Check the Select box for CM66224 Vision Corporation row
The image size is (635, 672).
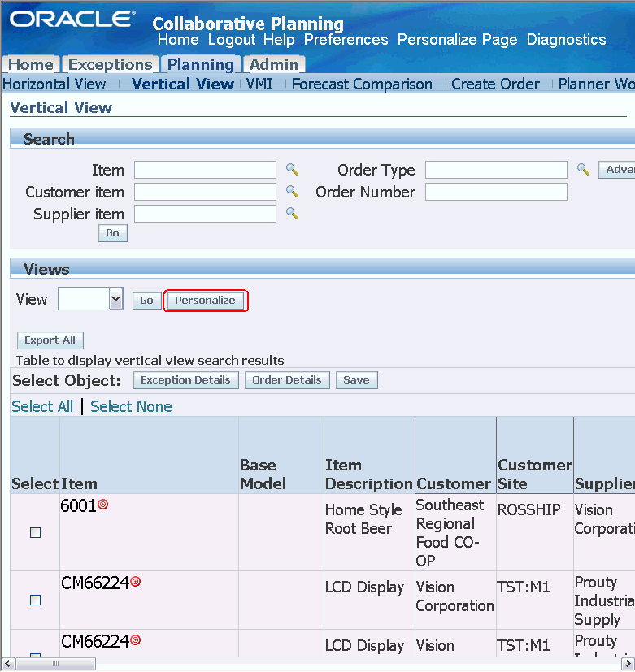35,600
